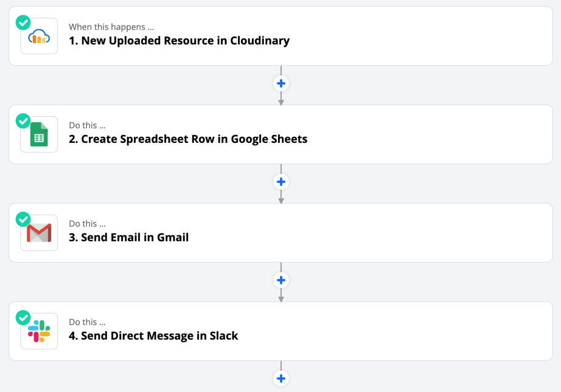Click green checkmark badge on Google Sheets step

click(x=23, y=121)
